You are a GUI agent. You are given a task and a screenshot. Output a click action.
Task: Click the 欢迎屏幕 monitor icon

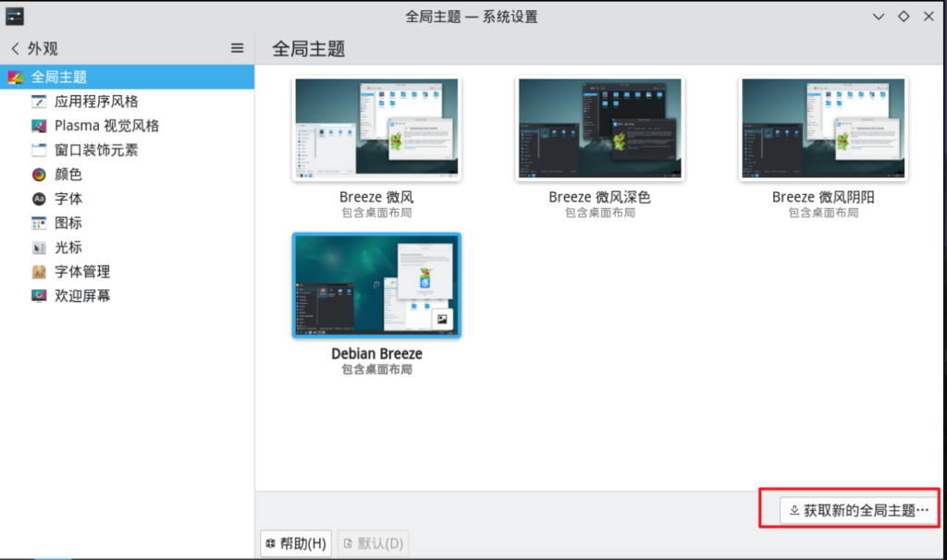pyautogui.click(x=39, y=296)
